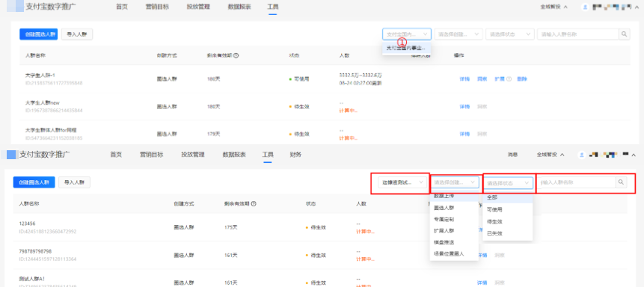Viewport: 644px width, 287px height.
Task: Select 待生效 status option in dropdown
Action: pyautogui.click(x=508, y=222)
